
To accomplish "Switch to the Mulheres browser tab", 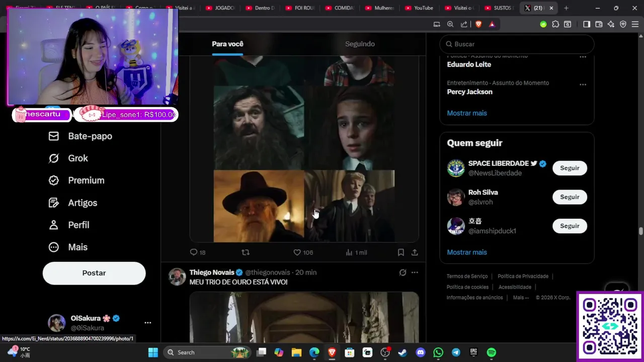I will pos(380,8).
